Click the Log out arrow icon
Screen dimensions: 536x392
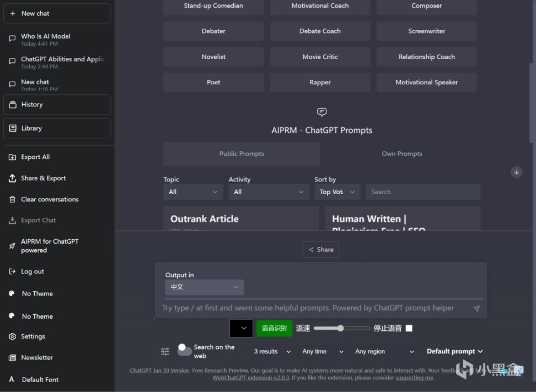(12, 271)
